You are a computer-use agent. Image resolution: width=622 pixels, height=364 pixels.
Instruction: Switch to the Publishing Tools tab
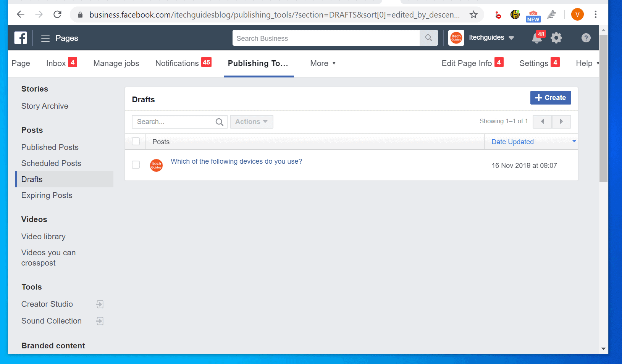pyautogui.click(x=258, y=63)
